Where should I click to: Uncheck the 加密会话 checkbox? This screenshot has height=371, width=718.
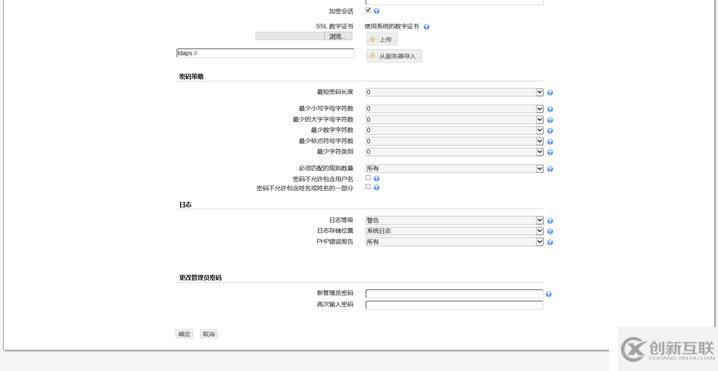coord(368,10)
